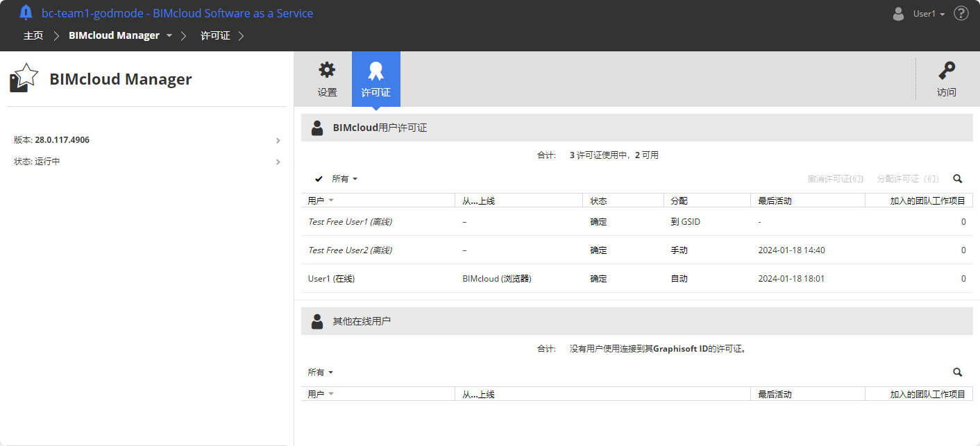Image resolution: width=980 pixels, height=446 pixels.
Task: Click 撤消许可证(们) button
Action: pyautogui.click(x=836, y=179)
